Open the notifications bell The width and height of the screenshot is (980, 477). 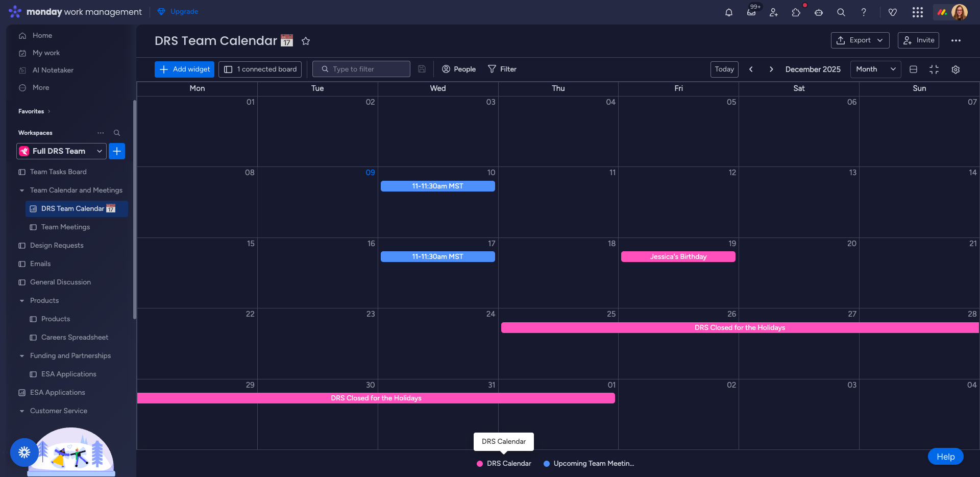point(728,12)
